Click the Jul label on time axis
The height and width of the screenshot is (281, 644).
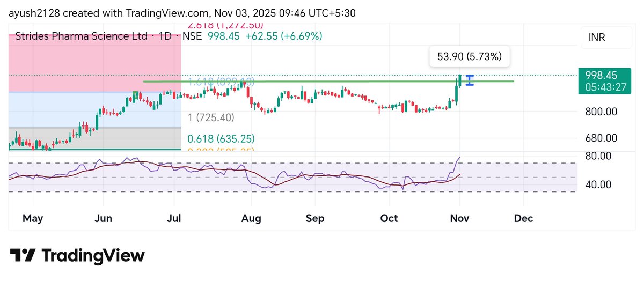coord(174,218)
